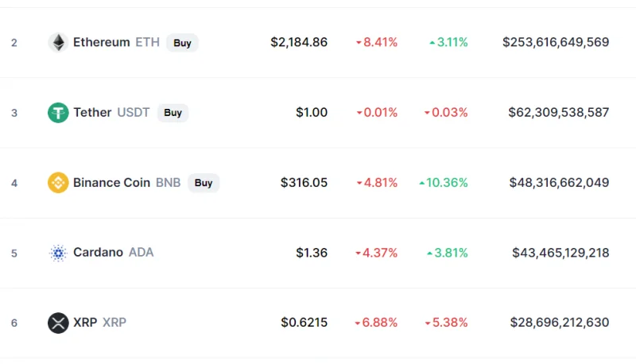636x364 pixels.
Task: Click the Ethereum diamond logo icon
Action: click(x=58, y=42)
